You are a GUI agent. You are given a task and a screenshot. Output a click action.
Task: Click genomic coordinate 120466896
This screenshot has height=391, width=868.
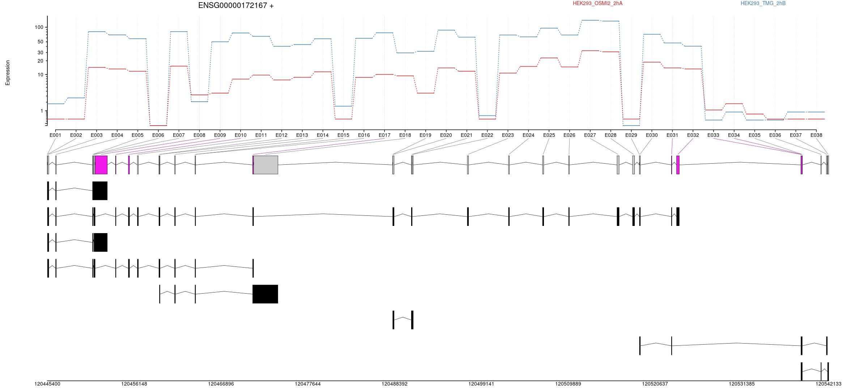click(x=221, y=384)
